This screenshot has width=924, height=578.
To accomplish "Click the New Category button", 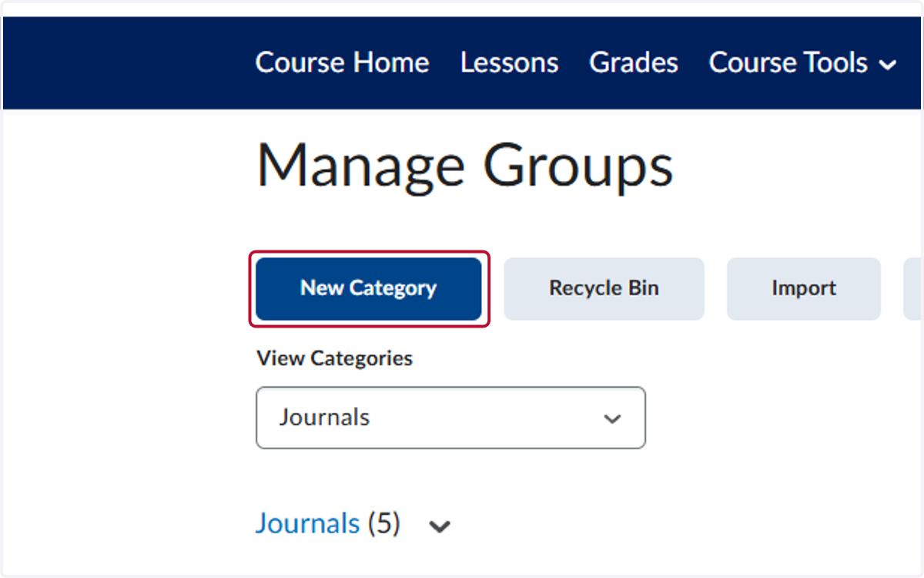I will click(369, 288).
